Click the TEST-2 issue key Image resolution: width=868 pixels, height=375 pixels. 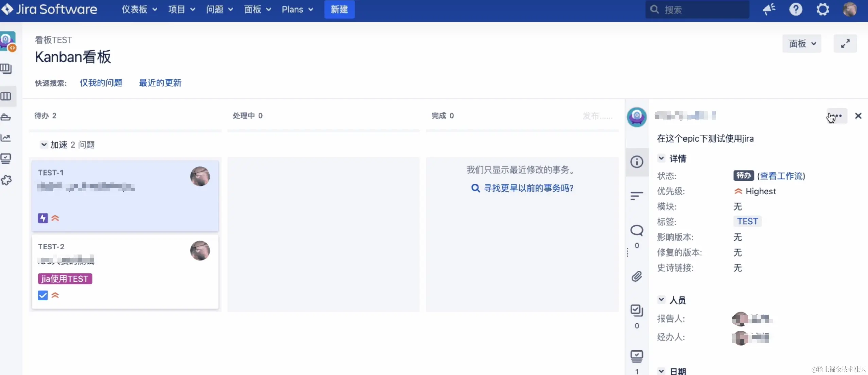pyautogui.click(x=51, y=247)
